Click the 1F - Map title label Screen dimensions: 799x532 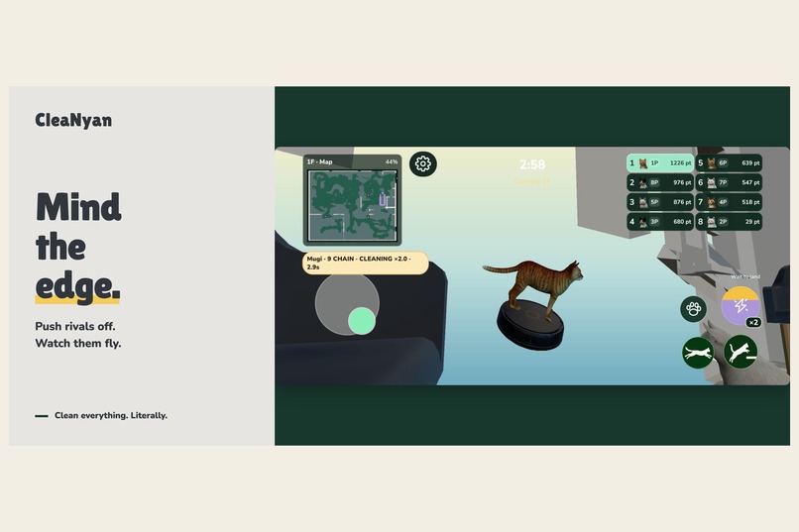[319, 161]
